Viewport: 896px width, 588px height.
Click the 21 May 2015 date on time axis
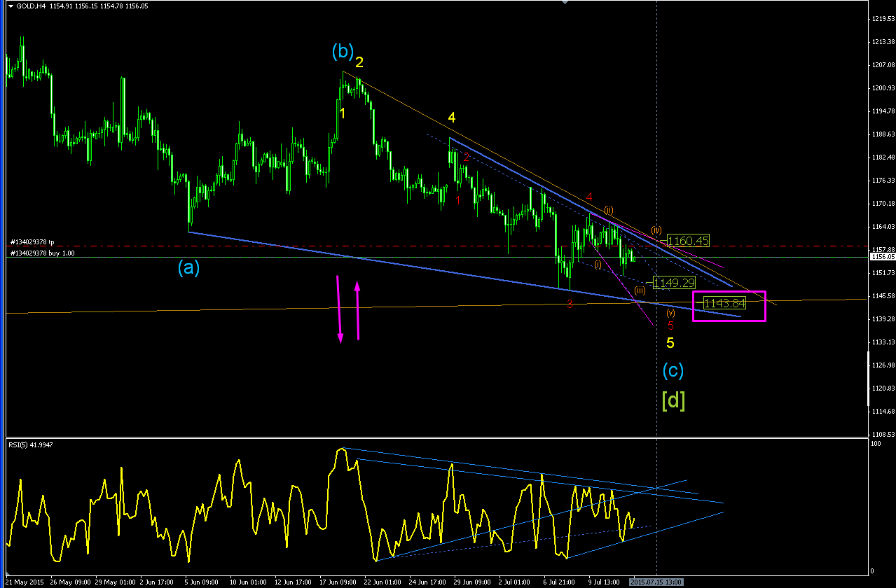tap(23, 582)
